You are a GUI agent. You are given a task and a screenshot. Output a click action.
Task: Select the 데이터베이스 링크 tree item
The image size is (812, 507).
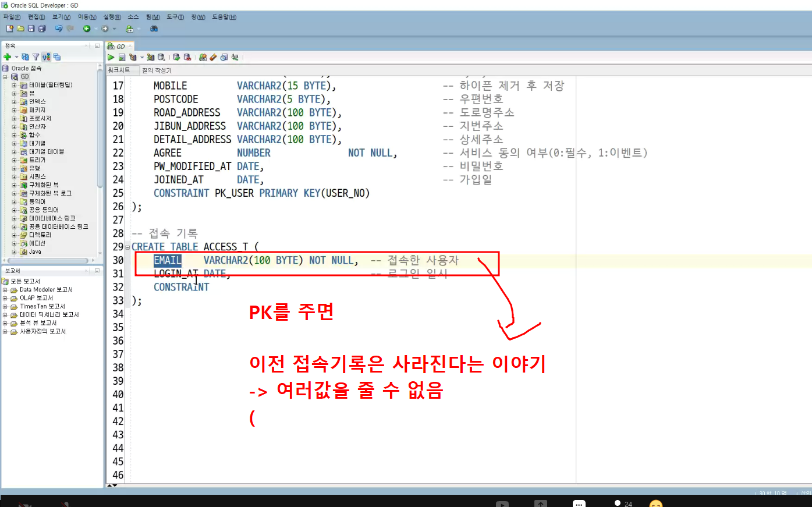(52, 218)
